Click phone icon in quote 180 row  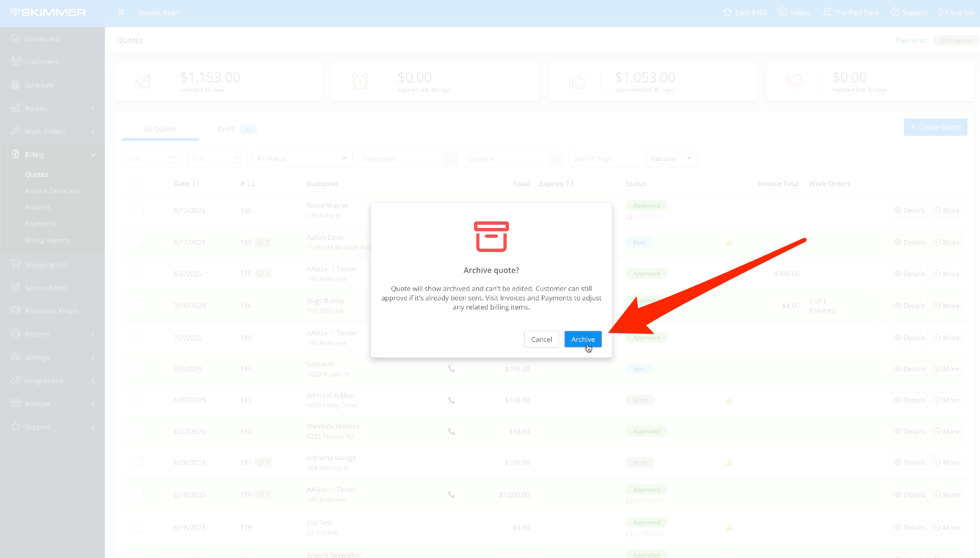451,495
